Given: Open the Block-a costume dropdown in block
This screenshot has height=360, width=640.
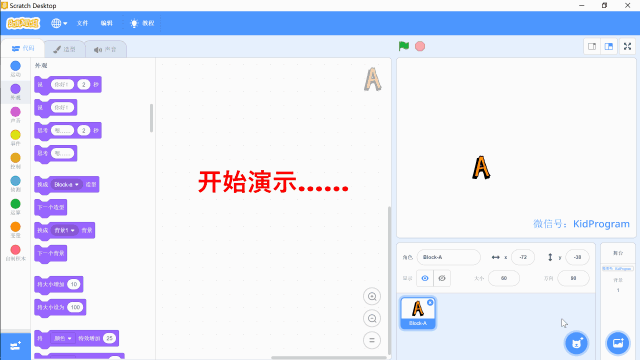Looking at the screenshot, I should click(66, 185).
